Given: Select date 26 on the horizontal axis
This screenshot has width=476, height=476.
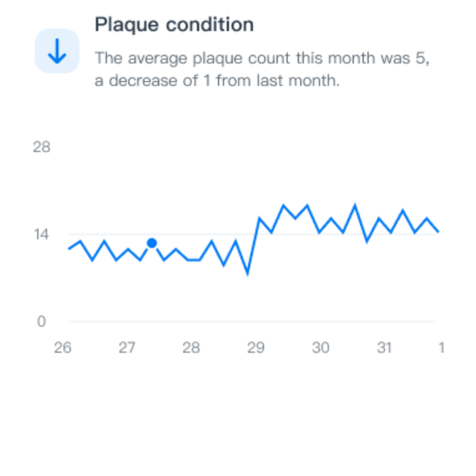Looking at the screenshot, I should [62, 347].
